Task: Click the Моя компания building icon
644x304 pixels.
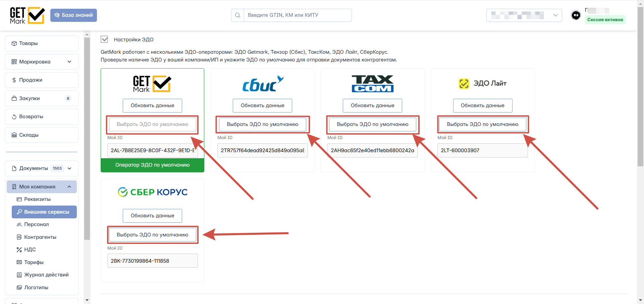Action: coord(14,186)
